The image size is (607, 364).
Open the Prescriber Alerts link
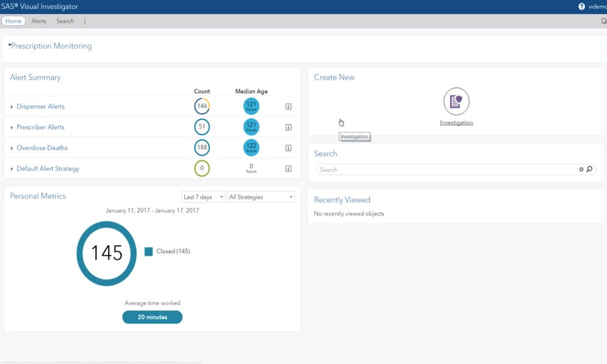[x=42, y=127]
